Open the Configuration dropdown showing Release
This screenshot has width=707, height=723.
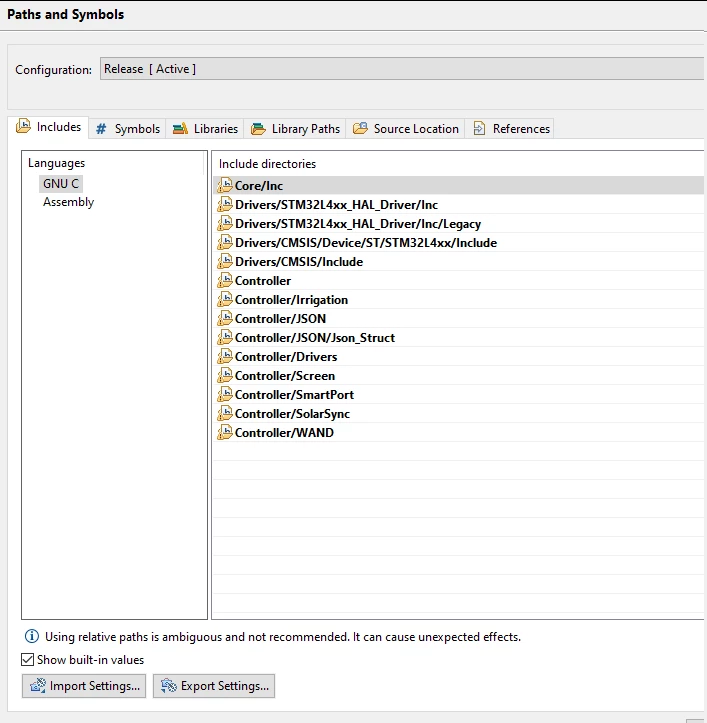402,69
